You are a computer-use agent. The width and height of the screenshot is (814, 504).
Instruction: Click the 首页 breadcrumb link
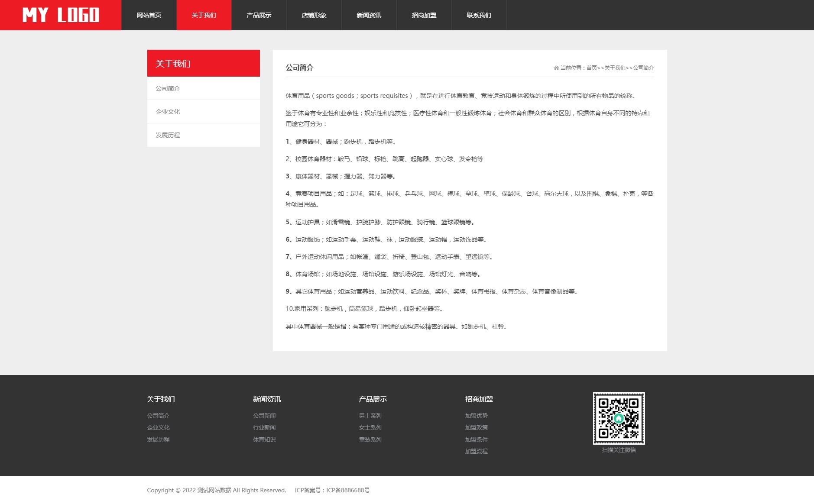tap(591, 68)
